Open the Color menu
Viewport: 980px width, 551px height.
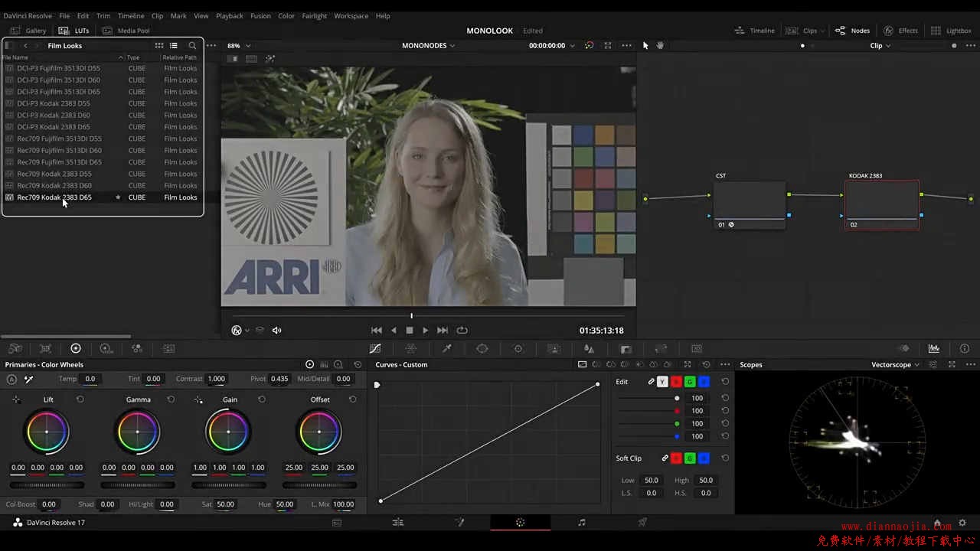point(286,16)
